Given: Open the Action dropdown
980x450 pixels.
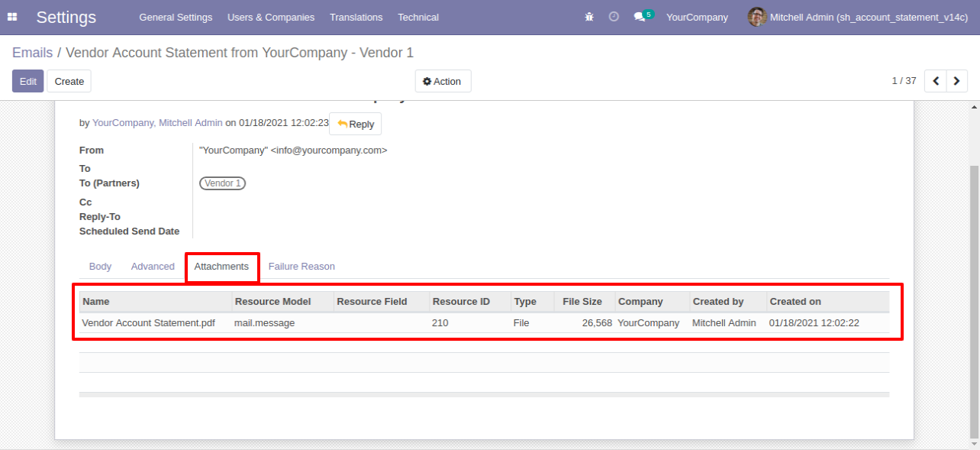Looking at the screenshot, I should pos(443,81).
